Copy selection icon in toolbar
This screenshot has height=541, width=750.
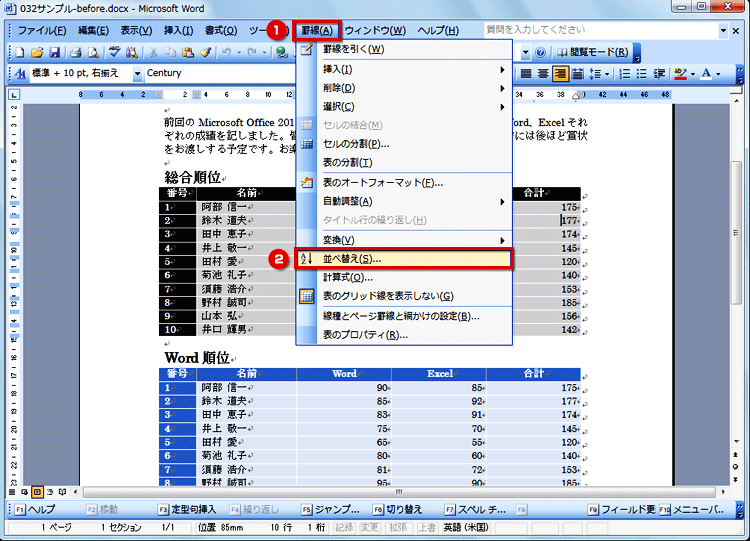tap(170, 53)
